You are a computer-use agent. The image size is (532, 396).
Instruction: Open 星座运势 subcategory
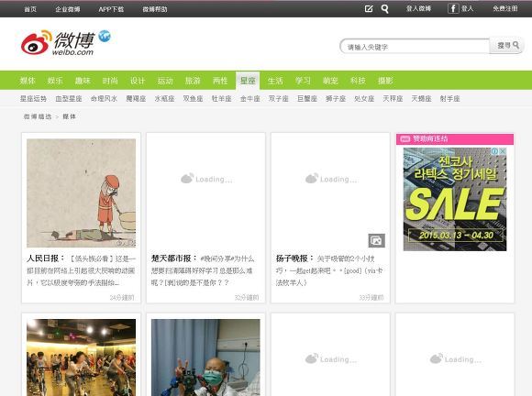[33, 99]
